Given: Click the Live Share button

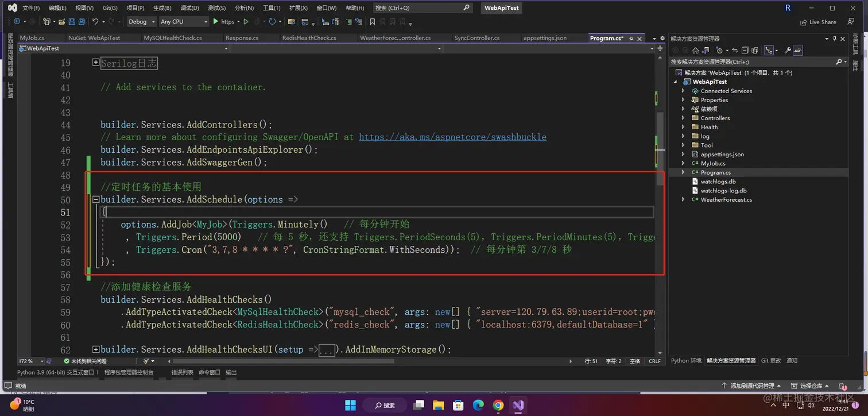Looking at the screenshot, I should 819,22.
